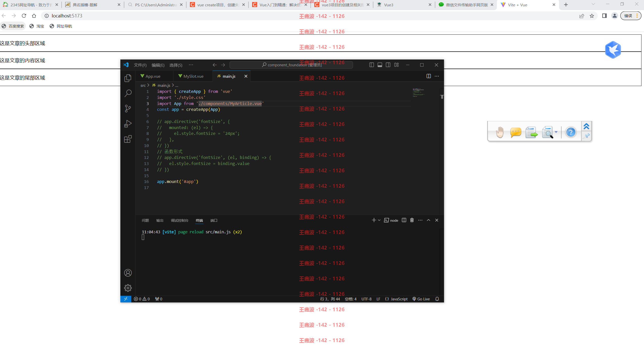Open terminal launch profile dropdown arrow
The height and width of the screenshot is (350, 644).
(x=379, y=220)
